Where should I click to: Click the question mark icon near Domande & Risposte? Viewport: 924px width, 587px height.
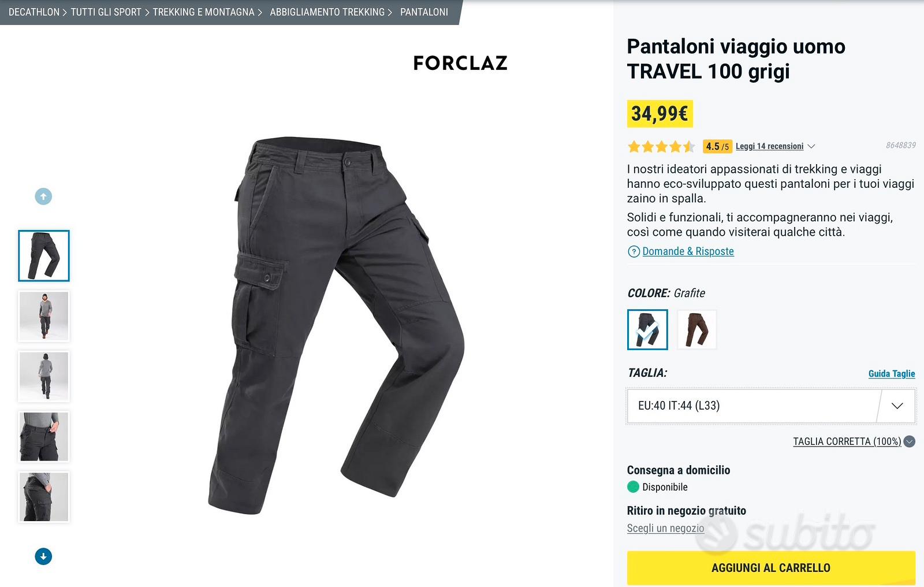(x=634, y=251)
